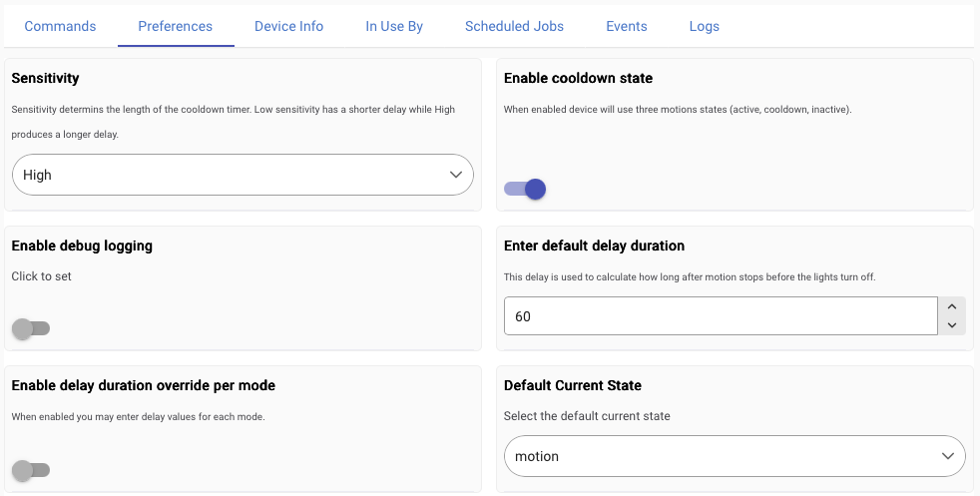Open the Commands tab
Image resolution: width=980 pixels, height=496 pixels.
click(x=60, y=26)
